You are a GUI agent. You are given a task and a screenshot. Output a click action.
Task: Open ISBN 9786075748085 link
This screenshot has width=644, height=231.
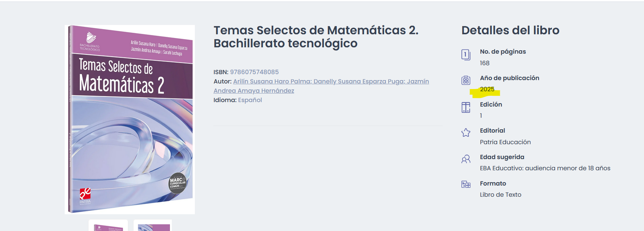[254, 72]
